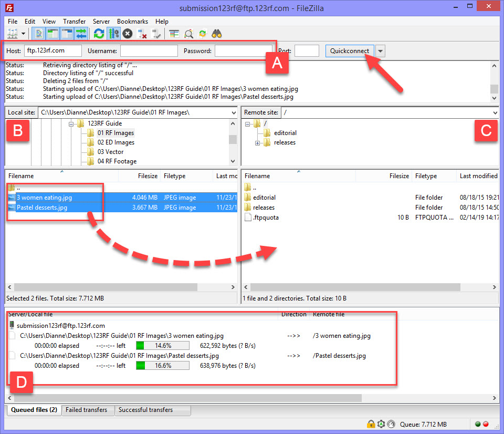Toggle synchronized browsing
504x434 pixels.
point(203,34)
